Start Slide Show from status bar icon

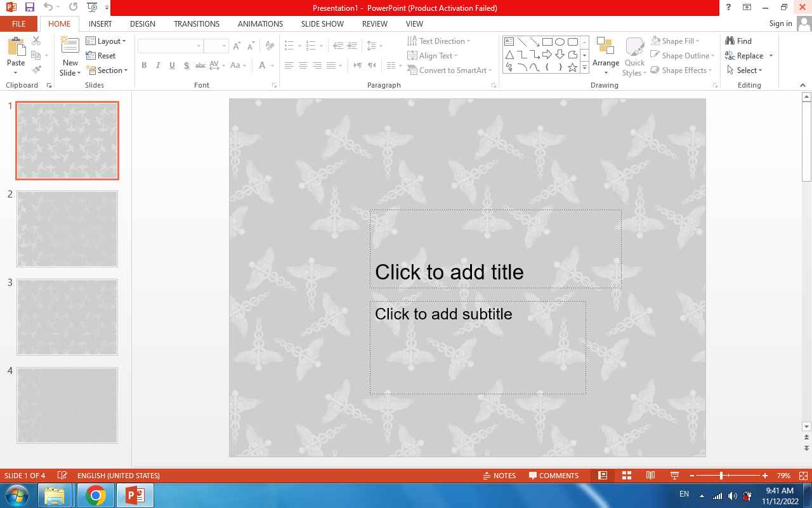[674, 476]
